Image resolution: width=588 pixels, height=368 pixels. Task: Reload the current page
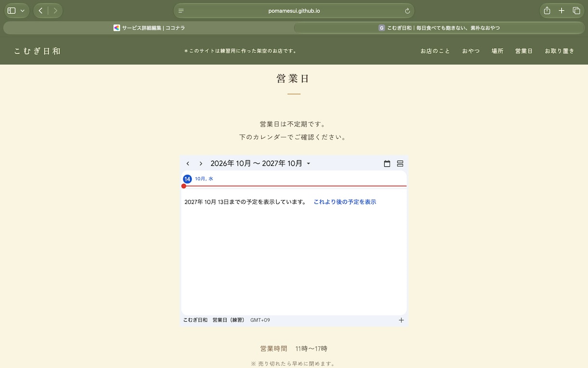407,11
